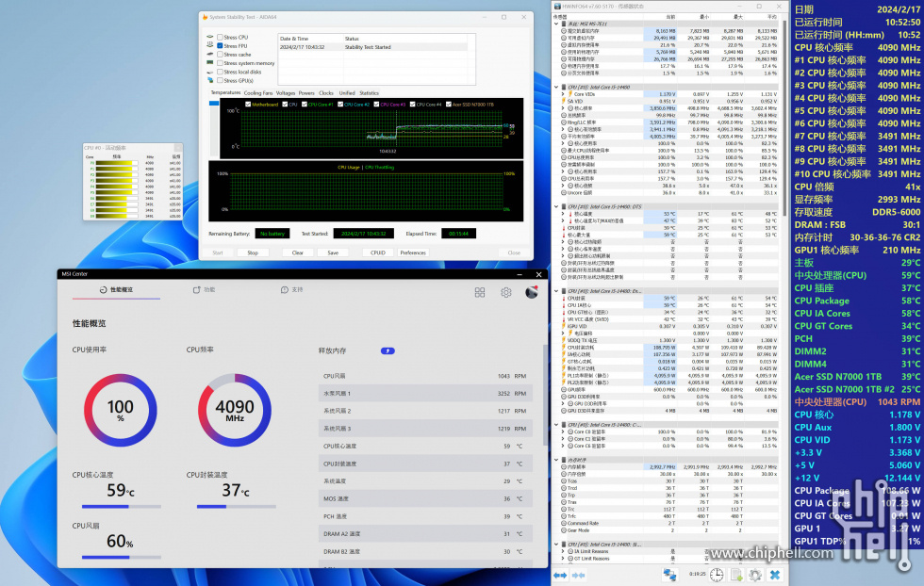Expand the Core C0 驻留率 row
The height and width of the screenshot is (586, 924).
point(563,431)
